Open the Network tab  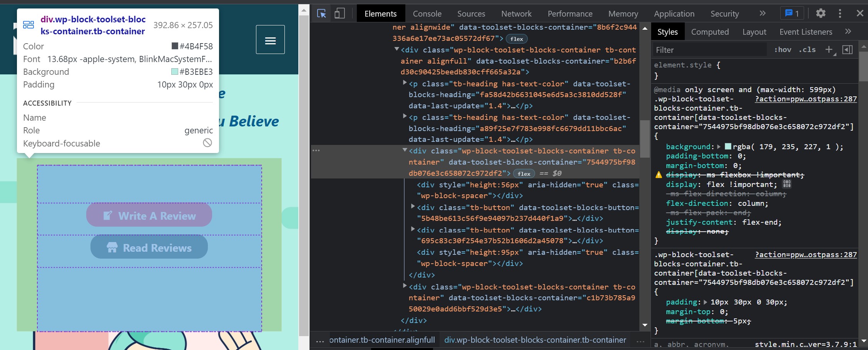click(516, 14)
